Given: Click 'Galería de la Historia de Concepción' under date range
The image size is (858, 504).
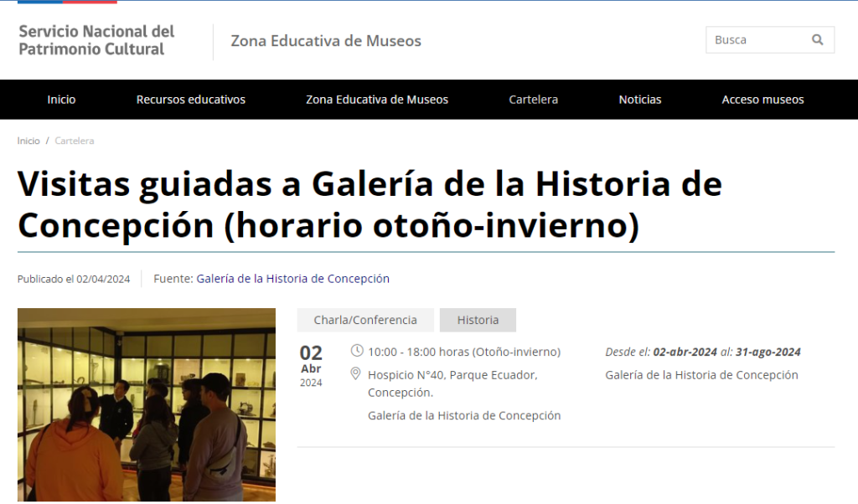Looking at the screenshot, I should point(701,375).
